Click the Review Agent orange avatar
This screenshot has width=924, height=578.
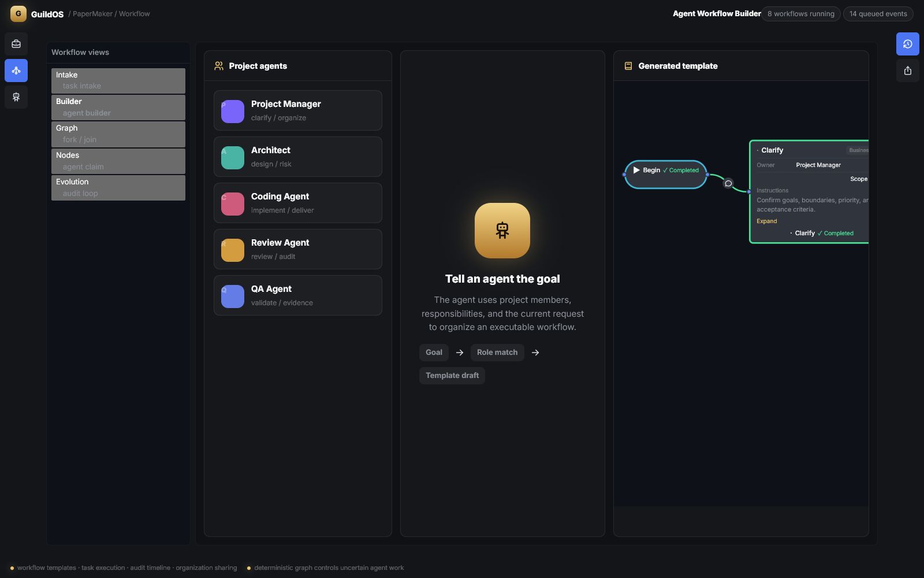pyautogui.click(x=233, y=250)
